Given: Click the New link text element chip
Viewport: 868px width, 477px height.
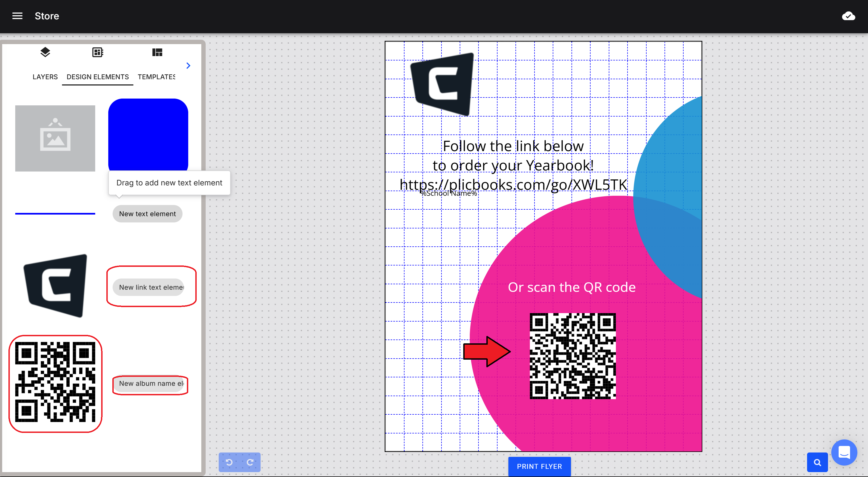Looking at the screenshot, I should (x=148, y=288).
